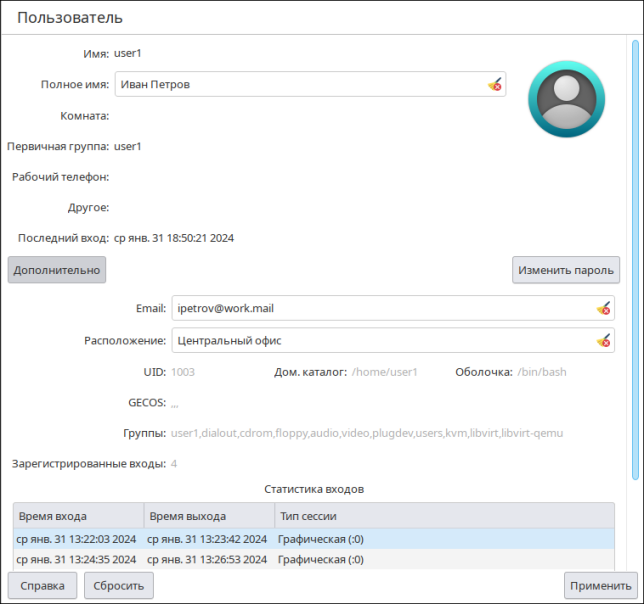The width and height of the screenshot is (644, 604).
Task: Sort by Время выхода column header
Action: (x=208, y=516)
